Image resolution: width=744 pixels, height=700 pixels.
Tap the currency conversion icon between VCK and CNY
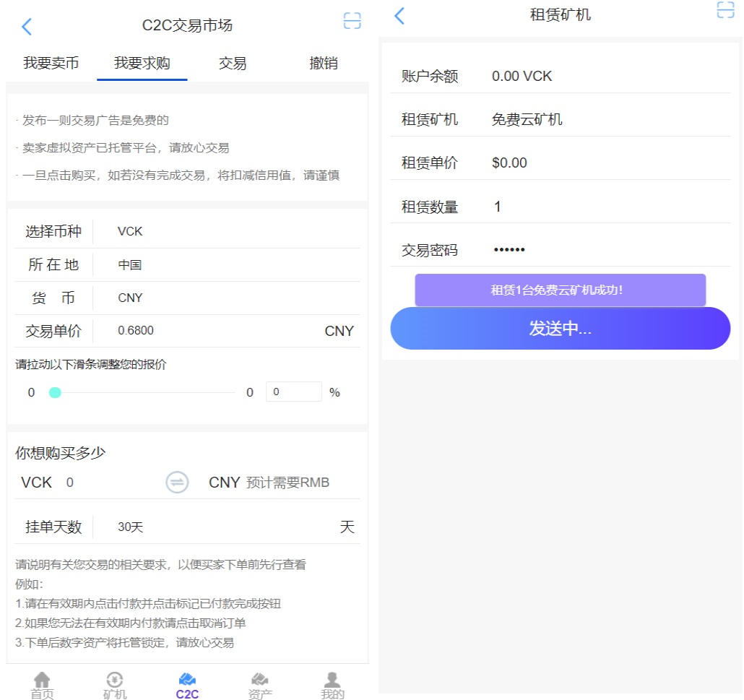[x=176, y=482]
